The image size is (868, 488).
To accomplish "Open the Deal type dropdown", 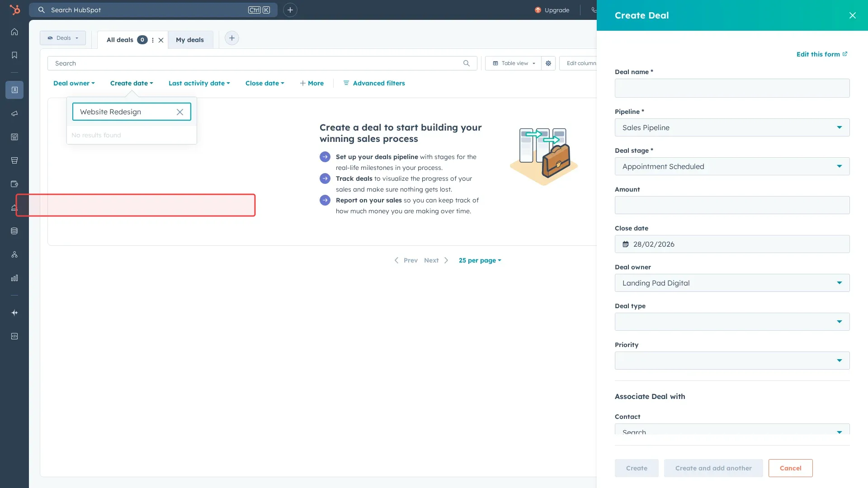I will 732,322.
